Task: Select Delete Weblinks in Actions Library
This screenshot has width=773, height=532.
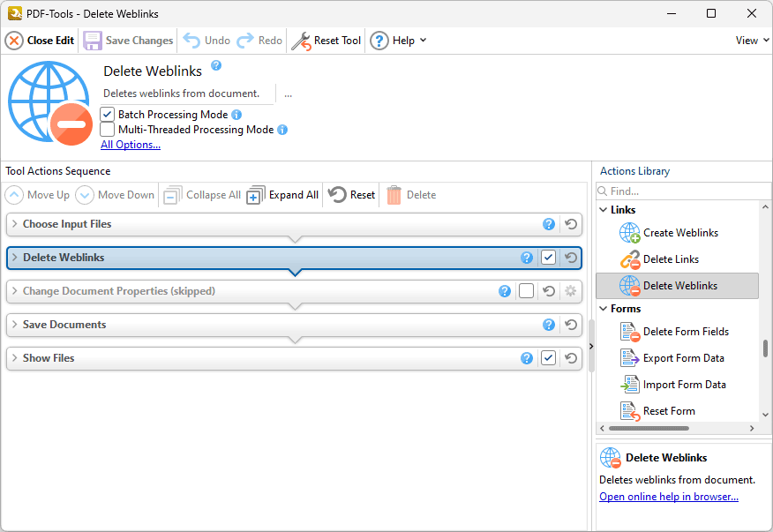Action: tap(677, 286)
